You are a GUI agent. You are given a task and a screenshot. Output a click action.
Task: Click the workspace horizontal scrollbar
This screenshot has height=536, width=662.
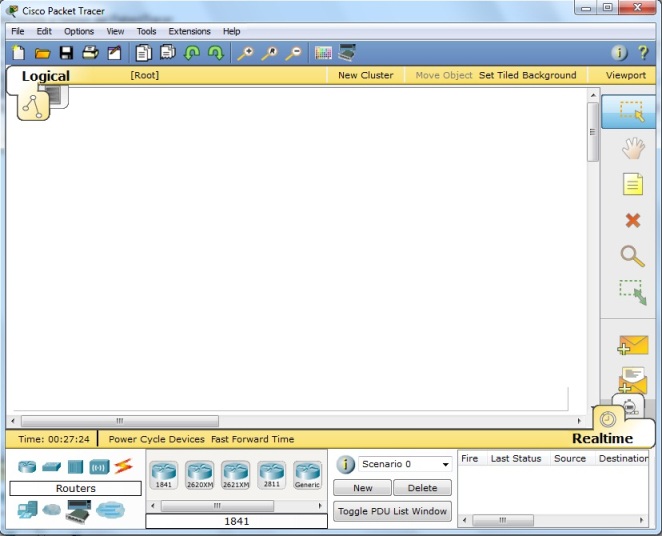[120, 421]
